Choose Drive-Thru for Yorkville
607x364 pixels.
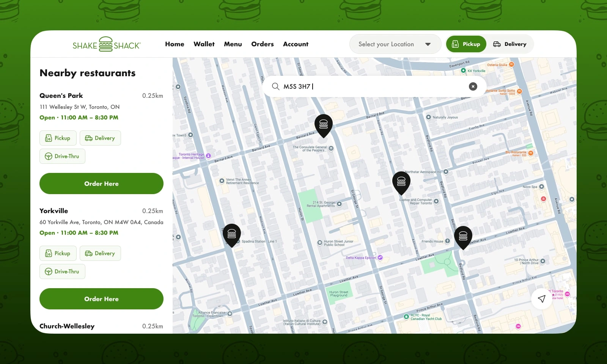[62, 271]
